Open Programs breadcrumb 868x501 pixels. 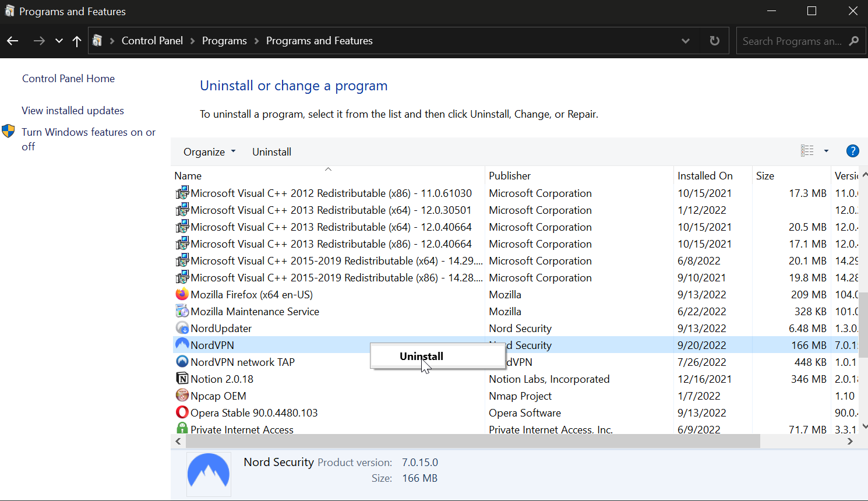point(224,41)
